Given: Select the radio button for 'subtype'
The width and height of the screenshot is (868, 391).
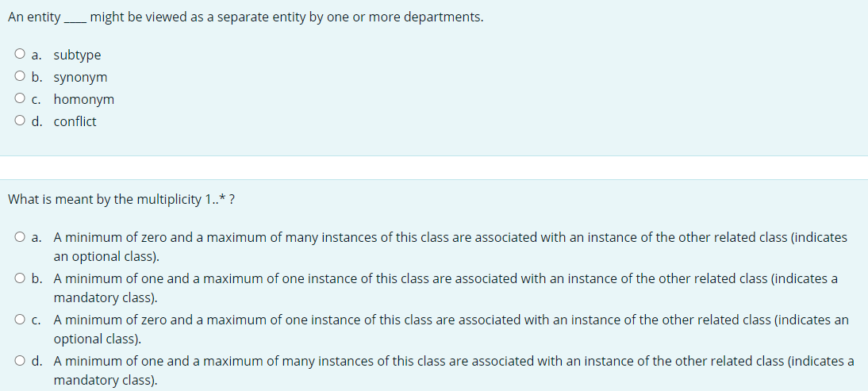Looking at the screenshot, I should [20, 54].
